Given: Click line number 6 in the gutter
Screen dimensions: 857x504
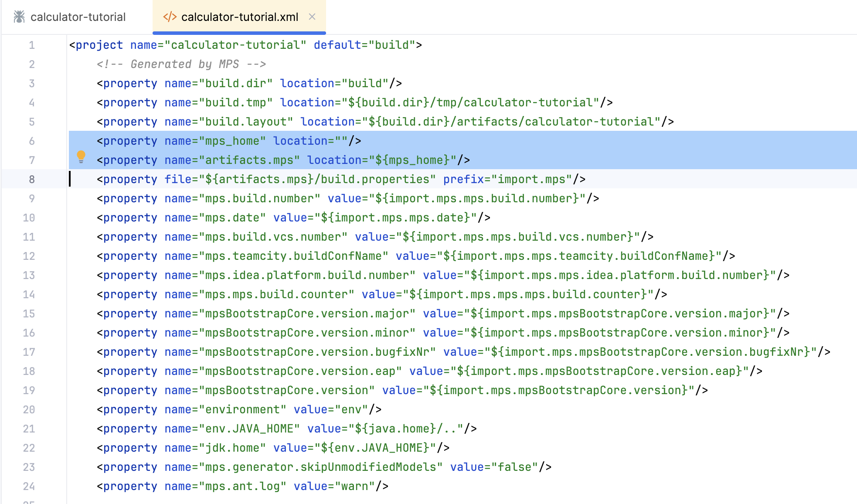Looking at the screenshot, I should click(31, 140).
